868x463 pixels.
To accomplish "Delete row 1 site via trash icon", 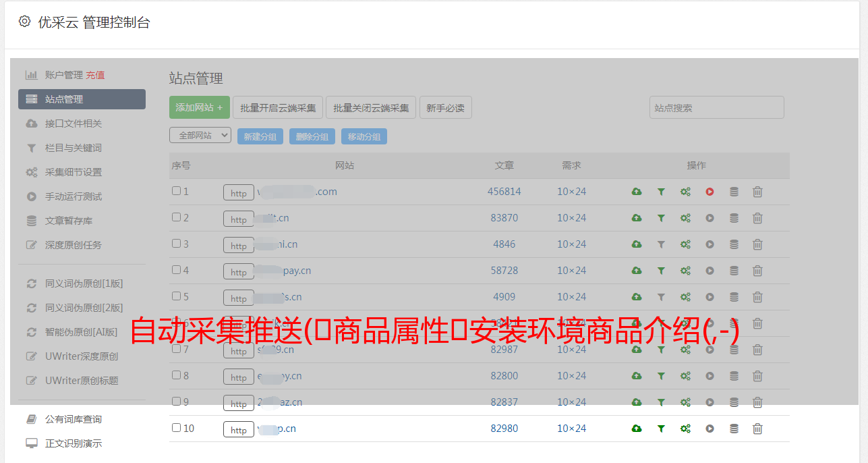I will tap(757, 192).
